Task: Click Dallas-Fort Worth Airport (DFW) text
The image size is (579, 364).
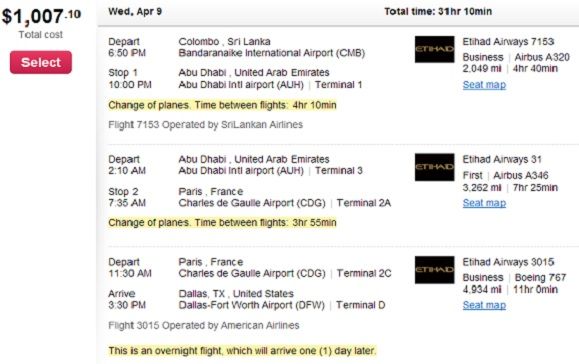Action: (x=251, y=305)
